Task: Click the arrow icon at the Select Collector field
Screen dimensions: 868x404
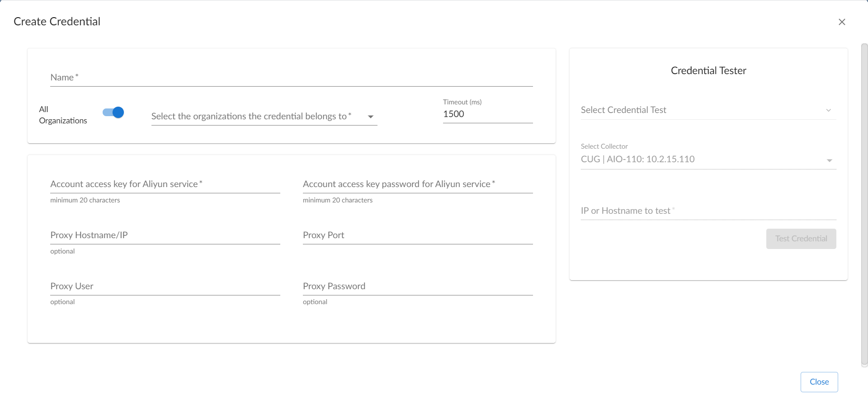Action: (x=830, y=160)
